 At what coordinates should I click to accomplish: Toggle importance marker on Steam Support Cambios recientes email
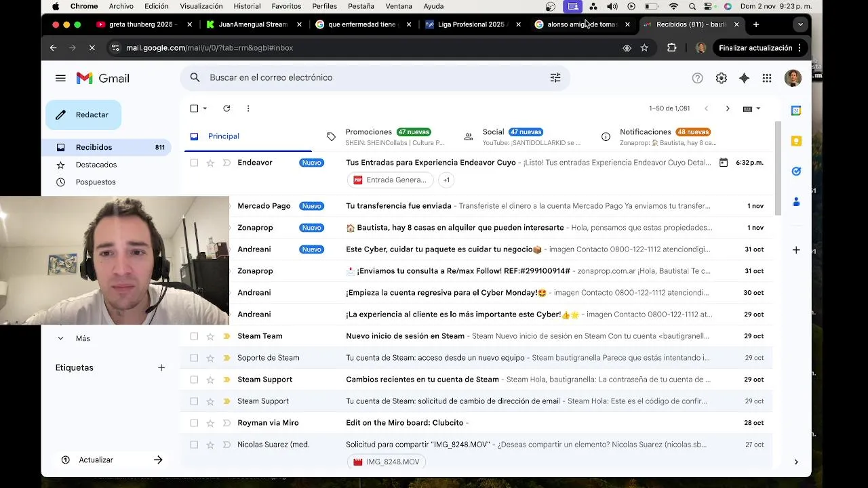(226, 380)
